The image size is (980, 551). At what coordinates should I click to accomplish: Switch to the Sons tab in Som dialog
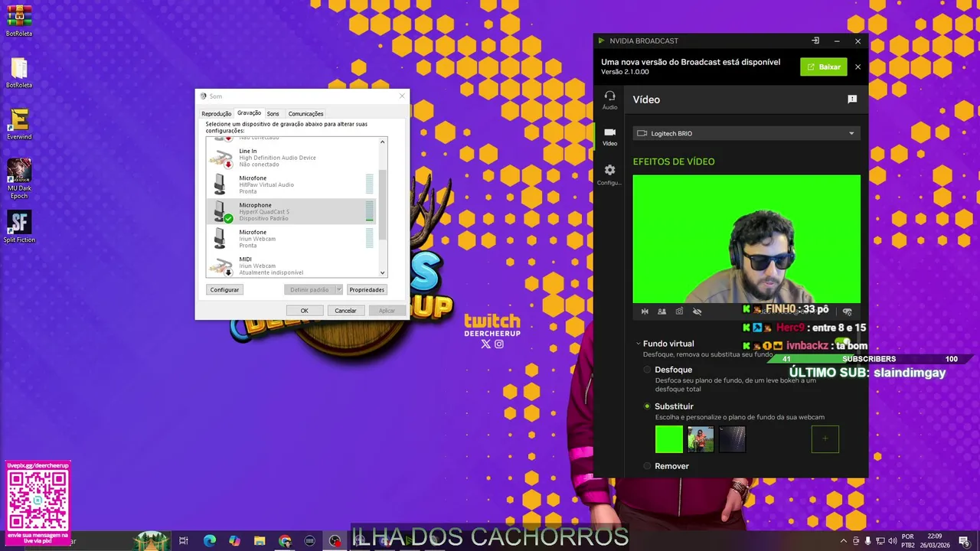pyautogui.click(x=273, y=113)
